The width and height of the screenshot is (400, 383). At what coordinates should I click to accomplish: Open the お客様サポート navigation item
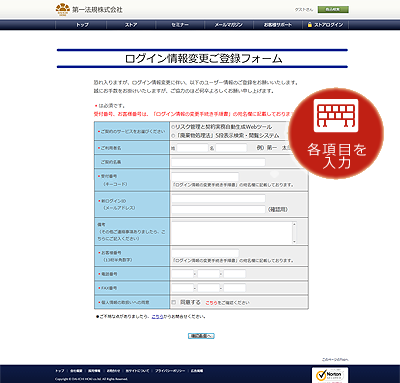(278, 25)
